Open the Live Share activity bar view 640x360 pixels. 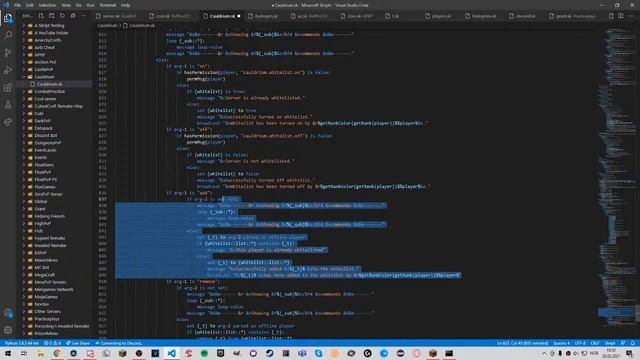pyautogui.click(x=8, y=122)
